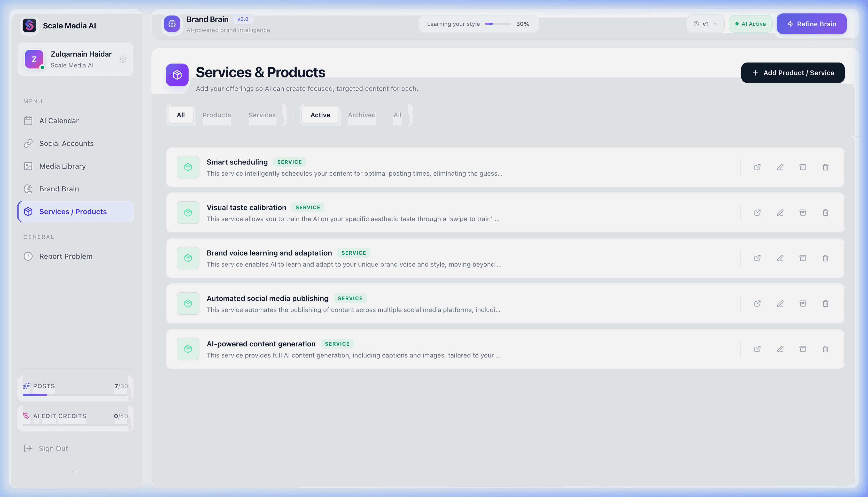868x497 pixels.
Task: Delete the AI-powered content generation service
Action: click(x=826, y=349)
